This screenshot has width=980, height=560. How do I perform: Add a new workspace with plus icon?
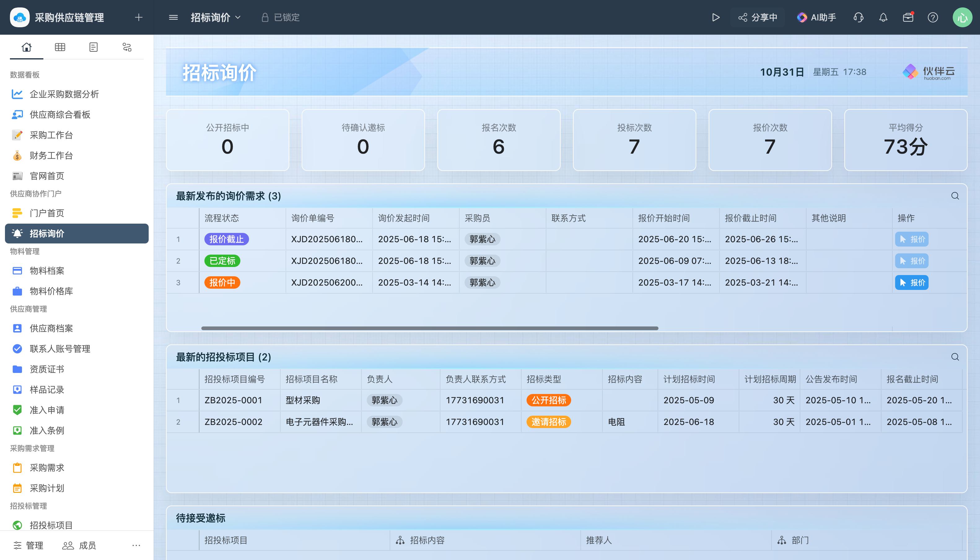pos(139,17)
